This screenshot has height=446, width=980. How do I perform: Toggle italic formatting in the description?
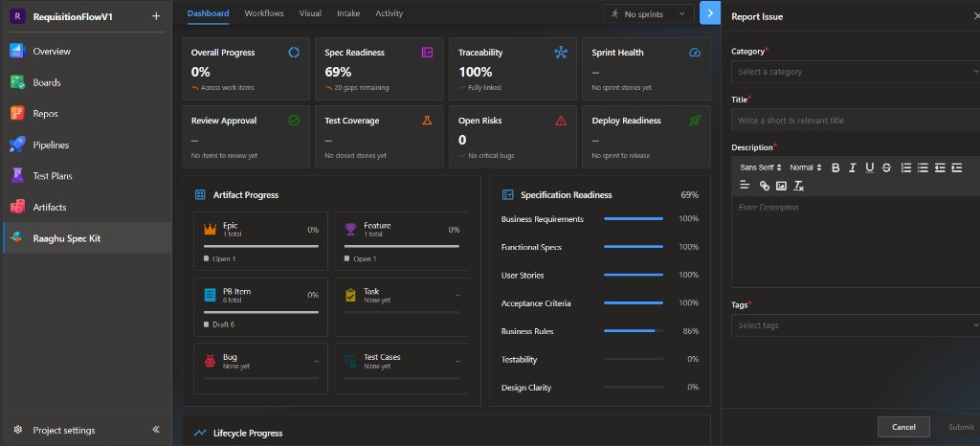click(852, 167)
